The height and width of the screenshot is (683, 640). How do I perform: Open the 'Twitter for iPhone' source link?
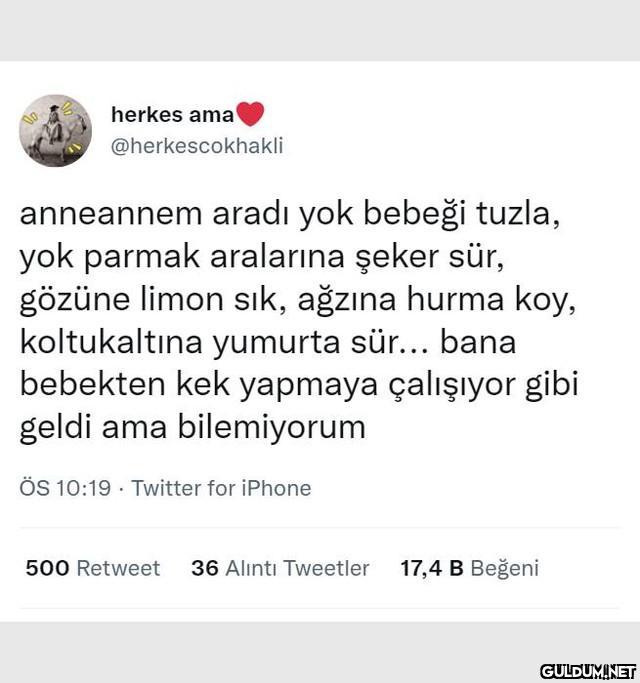(x=221, y=488)
